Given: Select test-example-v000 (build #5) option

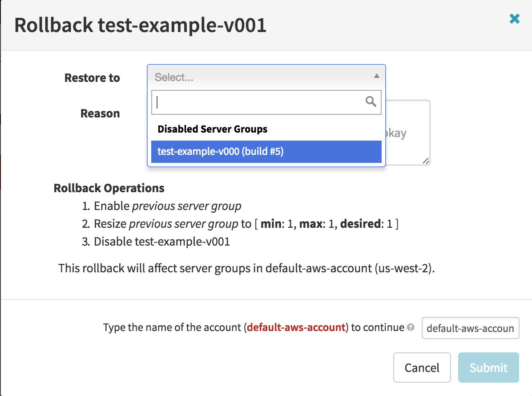Looking at the screenshot, I should pyautogui.click(x=266, y=152).
